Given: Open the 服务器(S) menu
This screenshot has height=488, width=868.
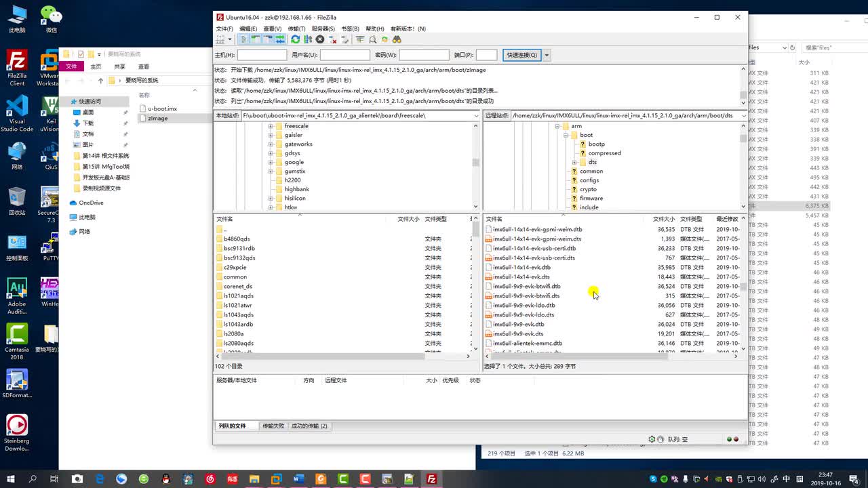Looking at the screenshot, I should tap(323, 28).
